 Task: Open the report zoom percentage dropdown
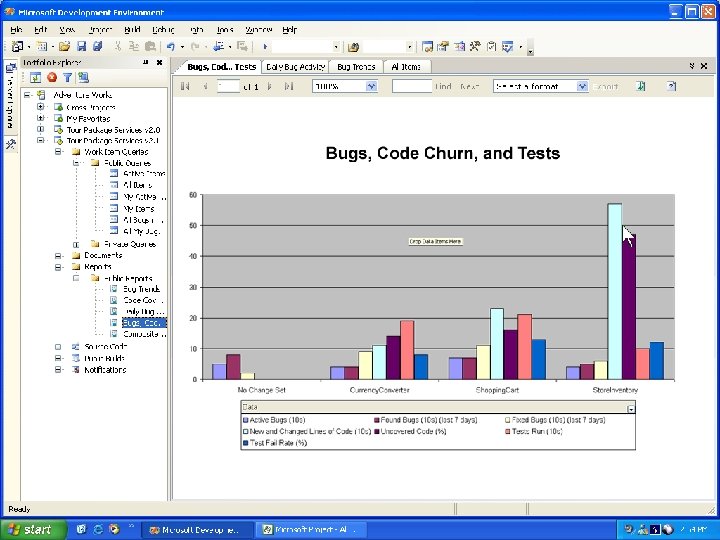click(x=371, y=86)
